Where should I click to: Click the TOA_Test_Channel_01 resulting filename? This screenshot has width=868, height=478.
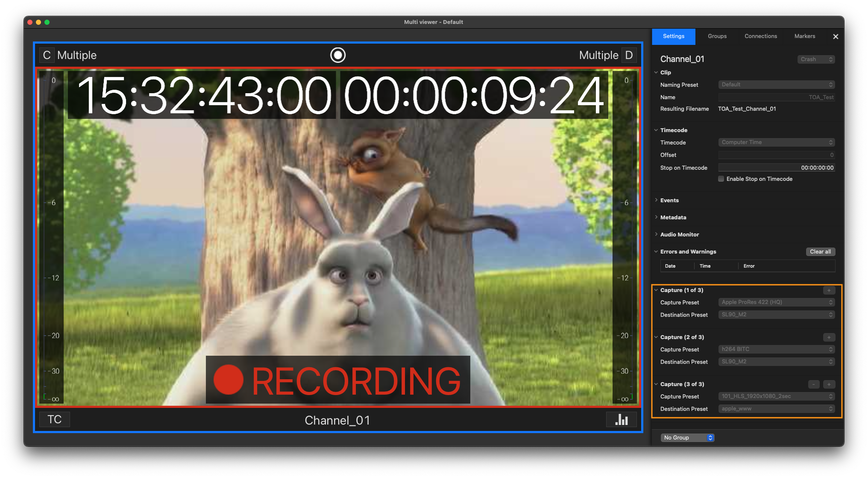(x=747, y=109)
